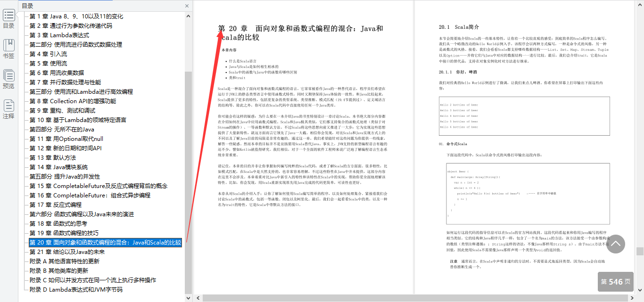Click the 第 546 页 page indicator
644x302 pixels.
[616, 282]
